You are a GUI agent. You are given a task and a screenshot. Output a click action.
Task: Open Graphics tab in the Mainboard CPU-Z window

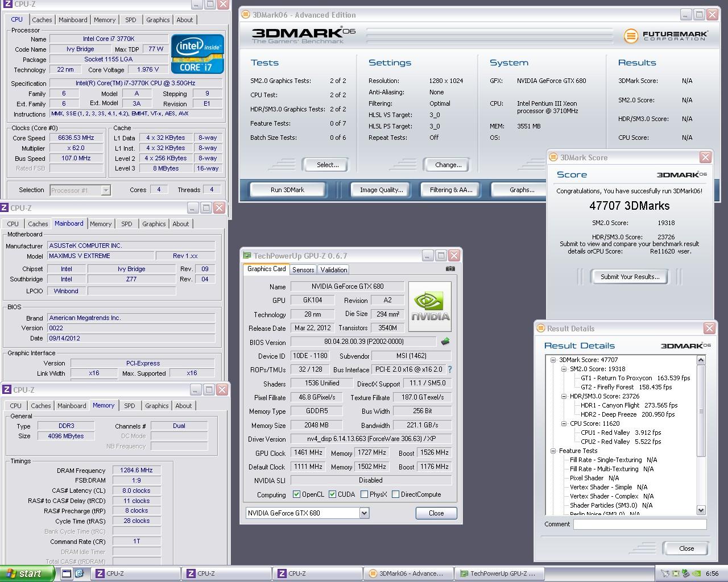pyautogui.click(x=154, y=224)
